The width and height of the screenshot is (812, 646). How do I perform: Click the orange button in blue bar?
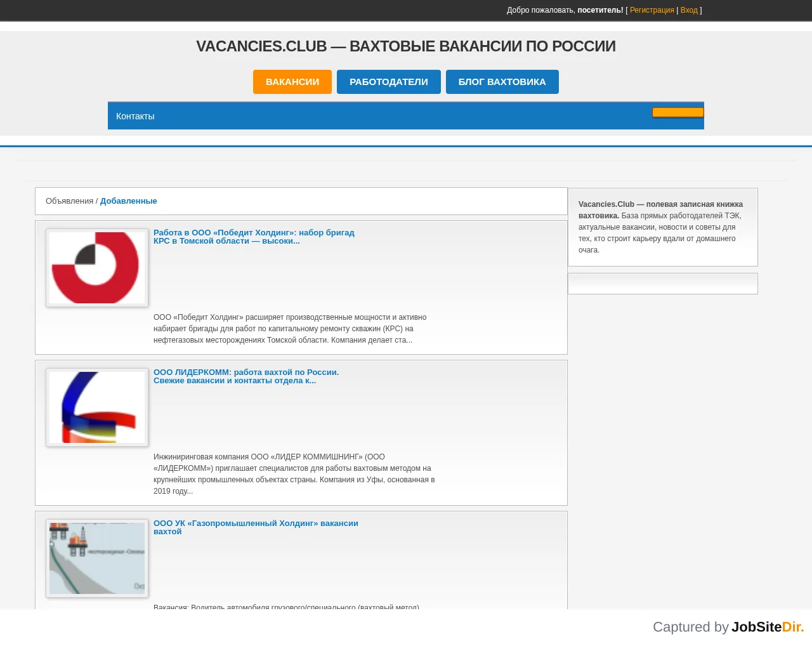678,112
